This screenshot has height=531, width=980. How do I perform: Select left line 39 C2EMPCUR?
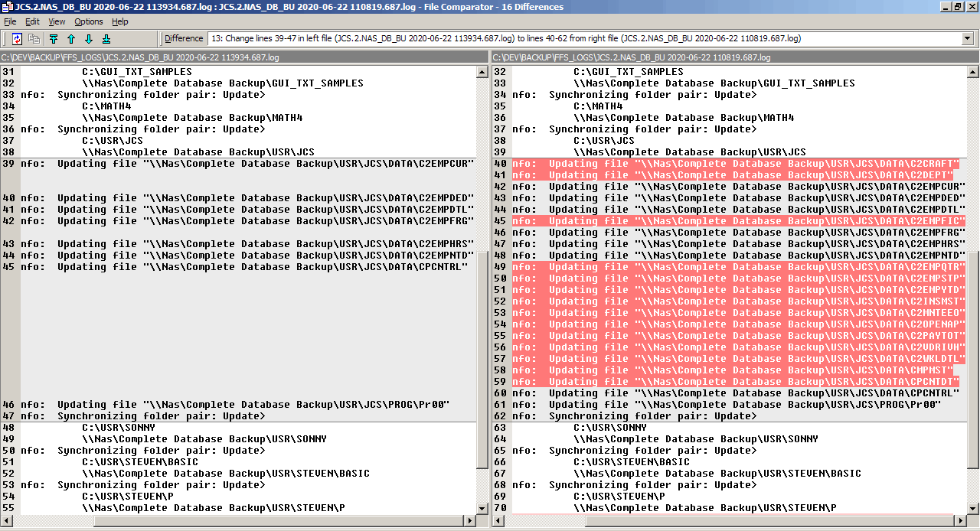(x=248, y=164)
